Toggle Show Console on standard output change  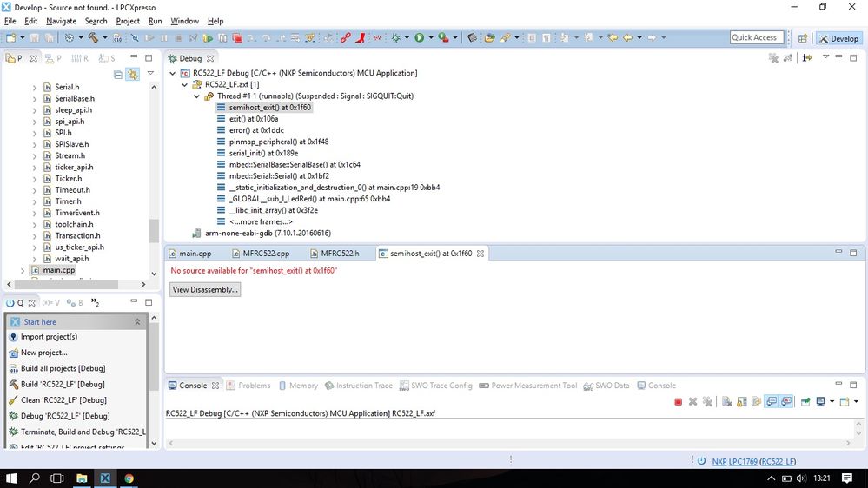pyautogui.click(x=772, y=402)
